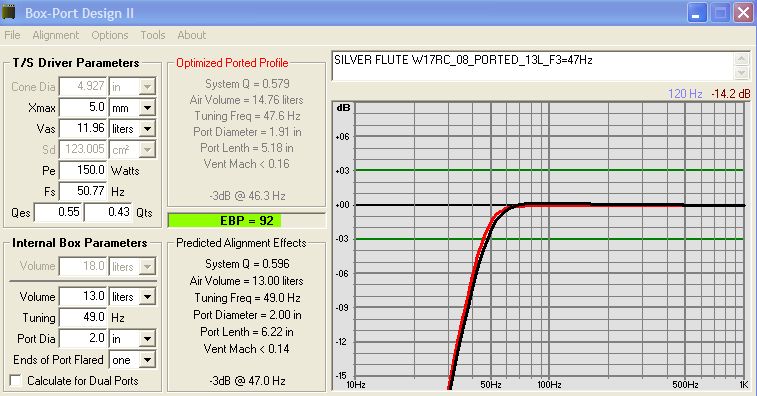This screenshot has height=396, width=757.
Task: Expand the Vas unit dropdown (liters)
Action: tap(147, 128)
